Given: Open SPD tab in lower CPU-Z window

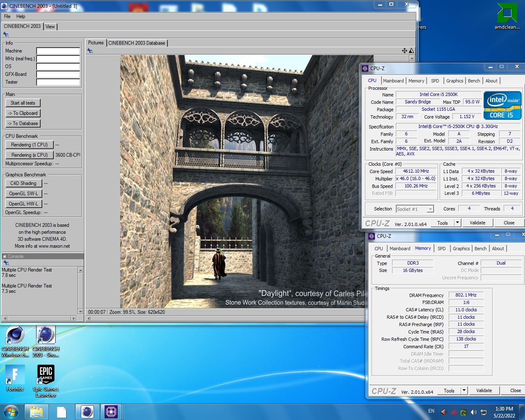Looking at the screenshot, I should click(x=441, y=249).
